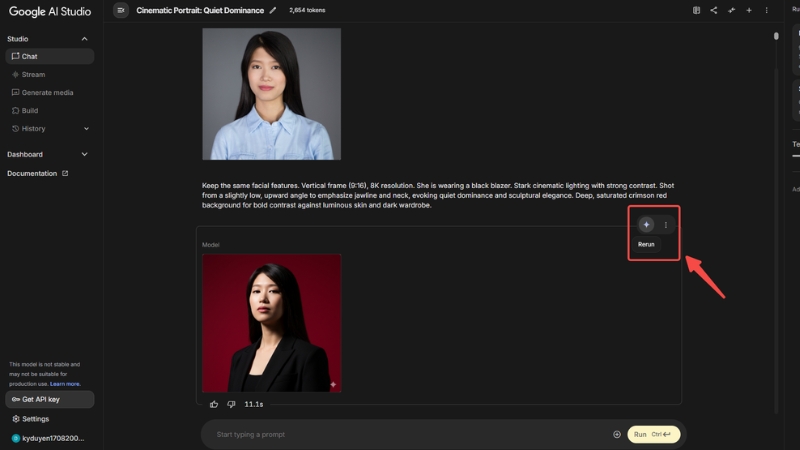This screenshot has width=800, height=450.
Task: Expand the Dashboard section
Action: [x=84, y=155]
